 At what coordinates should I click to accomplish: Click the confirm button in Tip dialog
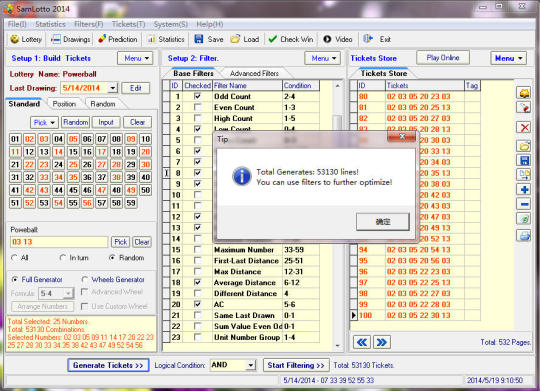pyautogui.click(x=383, y=222)
